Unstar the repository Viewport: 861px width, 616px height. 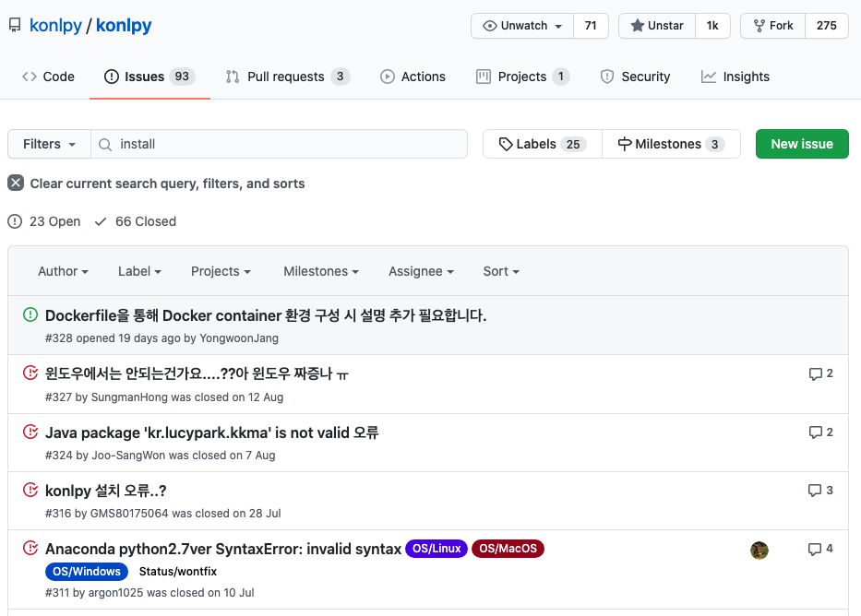point(657,26)
